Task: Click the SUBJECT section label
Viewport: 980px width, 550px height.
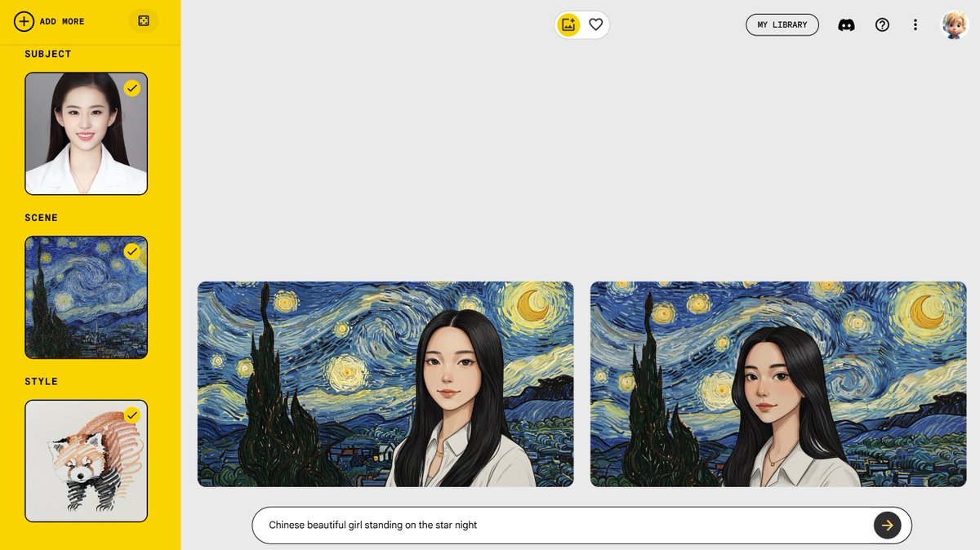Action: [x=48, y=54]
